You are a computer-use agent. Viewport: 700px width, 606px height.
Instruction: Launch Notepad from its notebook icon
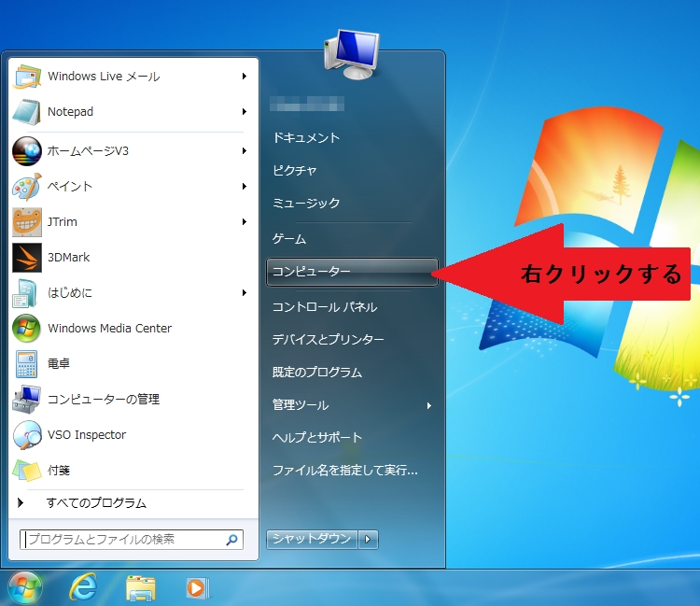click(27, 112)
